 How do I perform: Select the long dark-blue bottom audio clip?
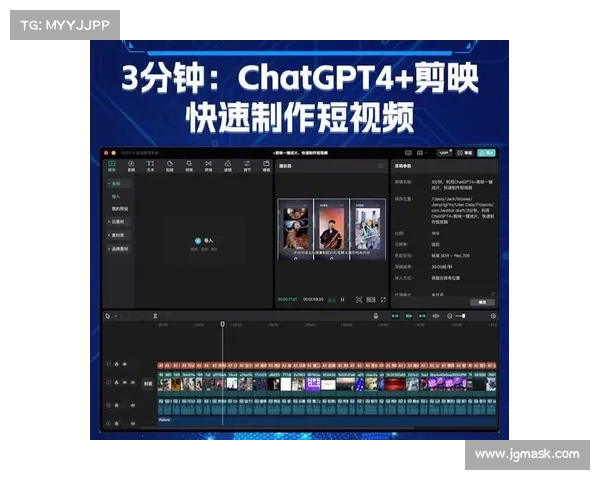coord(327,420)
